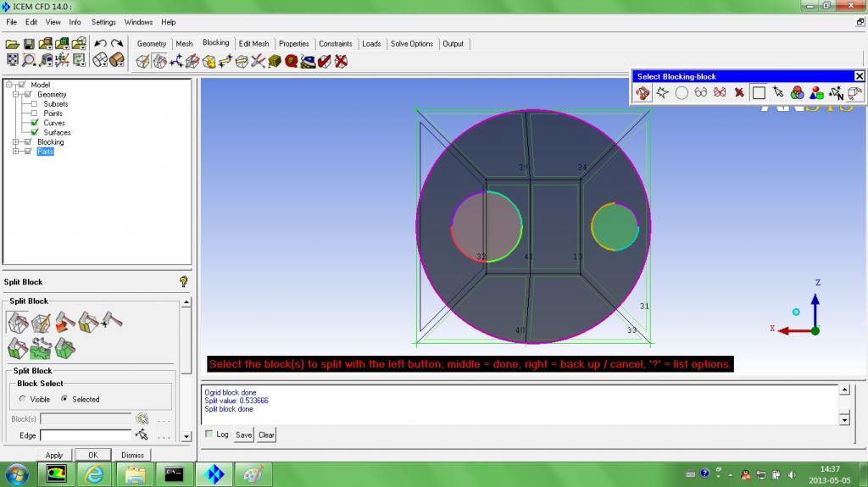Select the Visible radio button
868x487 pixels.
tap(22, 399)
